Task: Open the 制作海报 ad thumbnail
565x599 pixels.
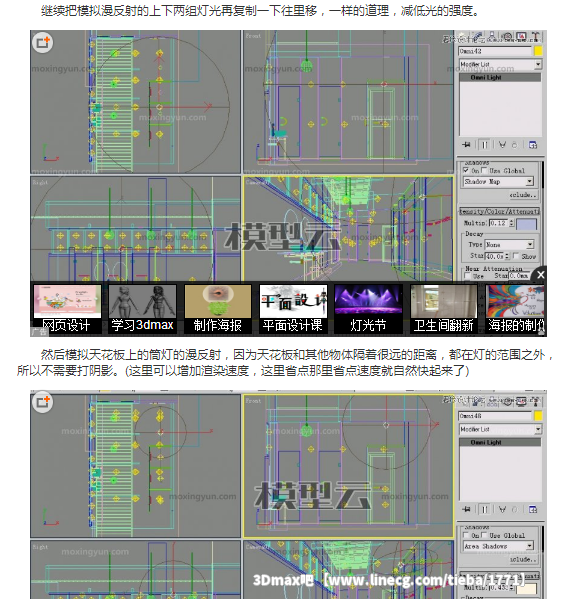Action: [217, 309]
